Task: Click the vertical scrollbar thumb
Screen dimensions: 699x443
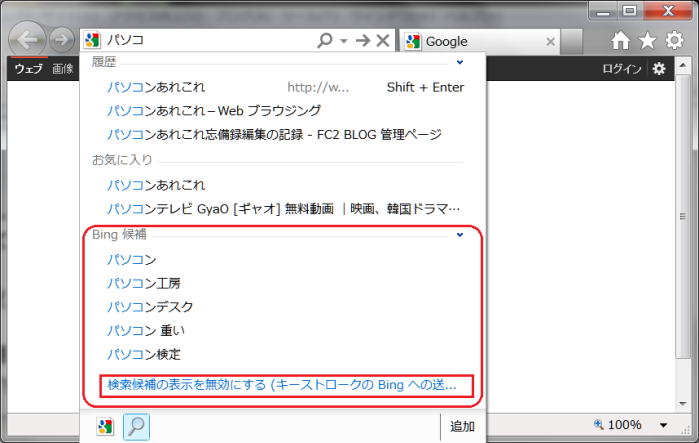Action: [683, 216]
